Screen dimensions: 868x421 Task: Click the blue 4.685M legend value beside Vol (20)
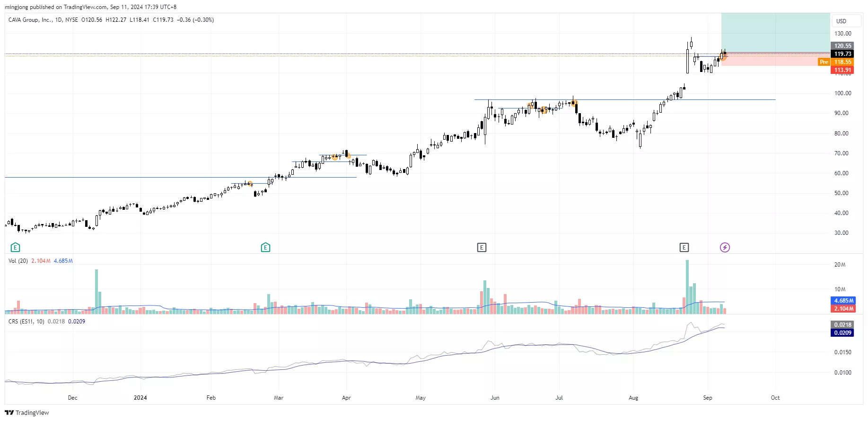[63, 261]
